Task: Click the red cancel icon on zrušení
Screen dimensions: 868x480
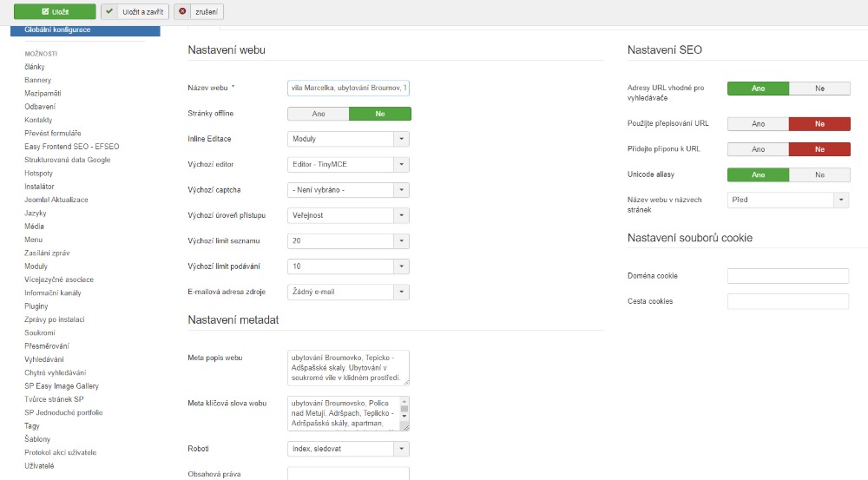Action: 181,12
